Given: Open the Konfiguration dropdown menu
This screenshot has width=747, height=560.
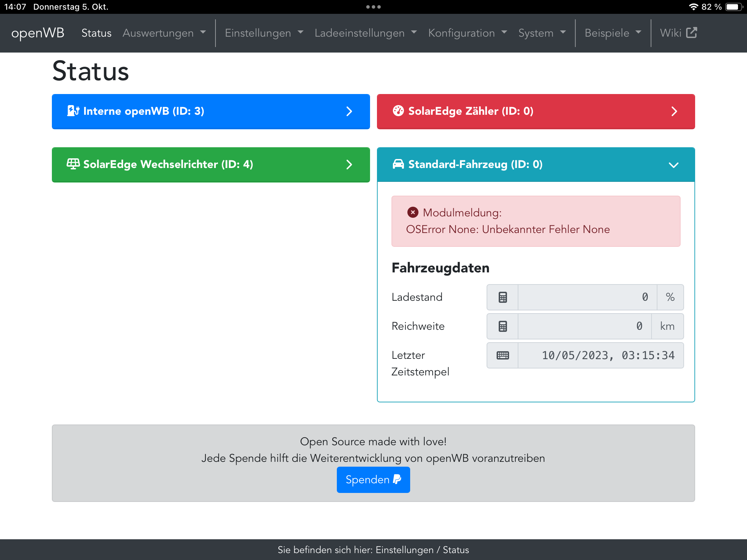Looking at the screenshot, I should 467,33.
